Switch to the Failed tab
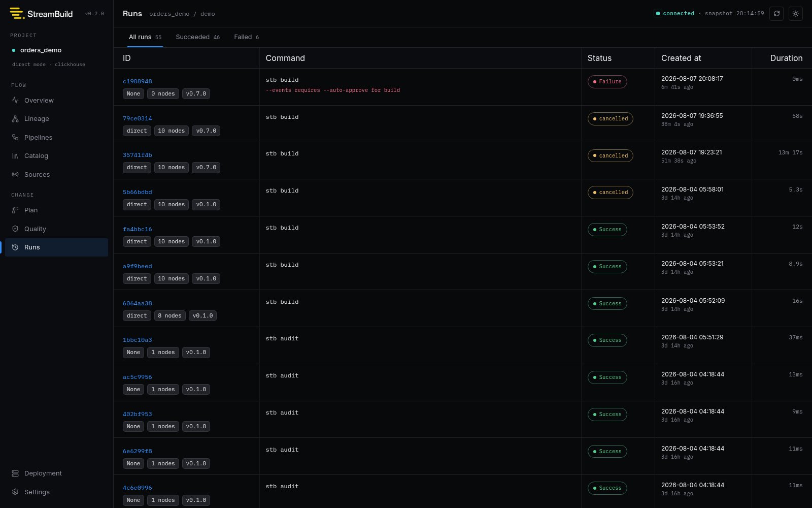The width and height of the screenshot is (812, 508). pos(247,37)
